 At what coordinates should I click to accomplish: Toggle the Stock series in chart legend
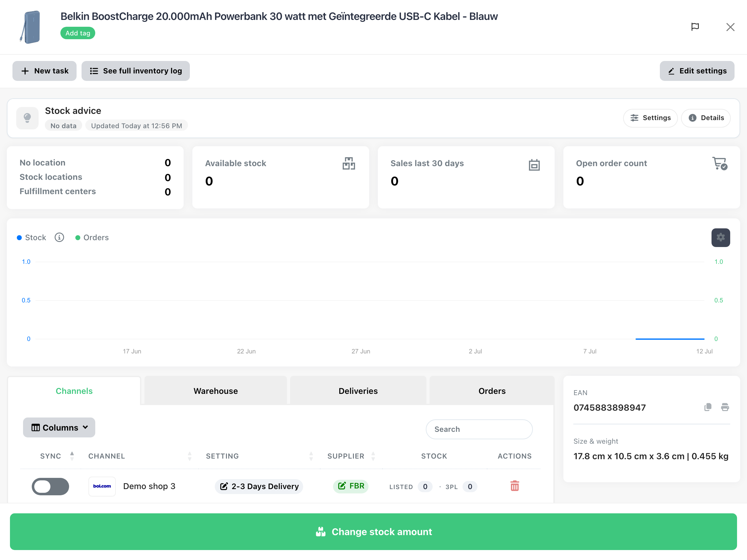click(x=31, y=238)
